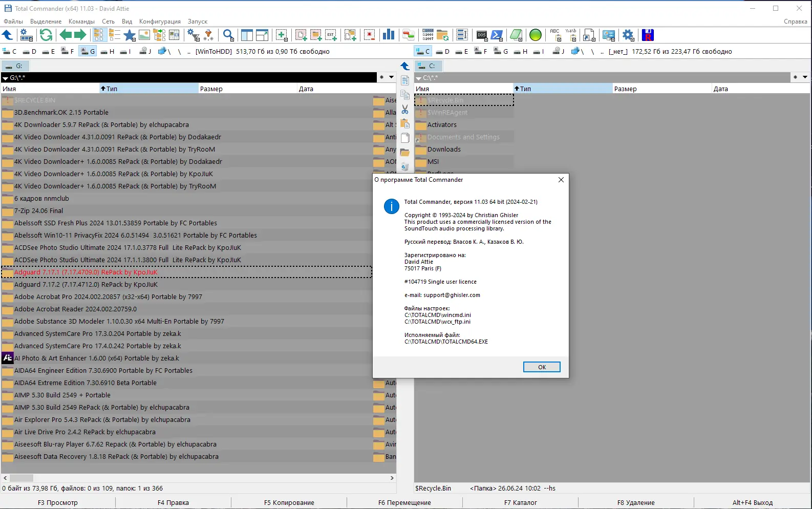Click the red asterisk selection icon
812x509 pixels.
pos(369,35)
